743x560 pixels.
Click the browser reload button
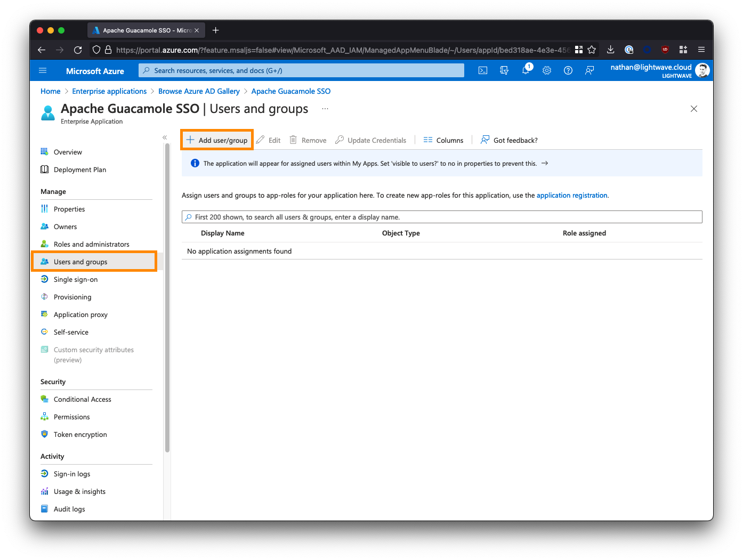coord(78,50)
